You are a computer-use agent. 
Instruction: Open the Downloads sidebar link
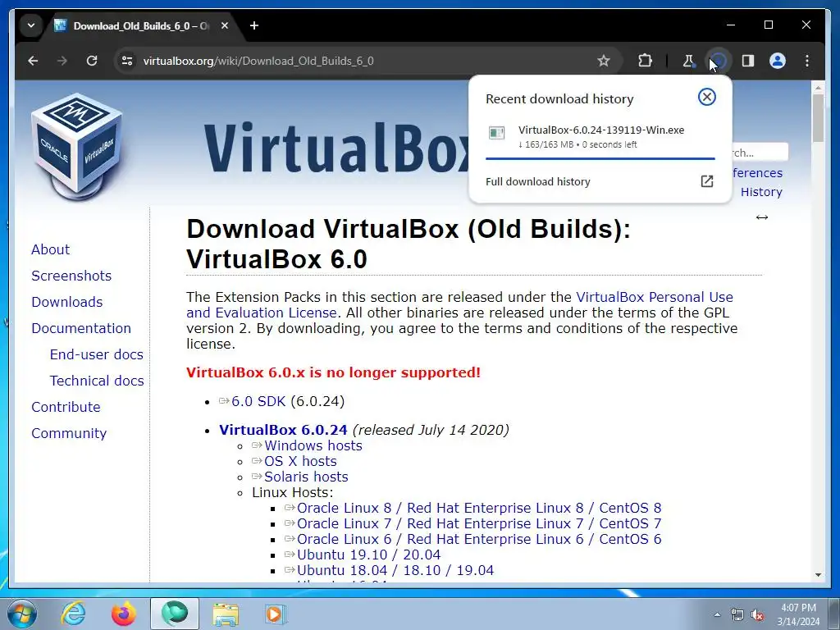(67, 302)
